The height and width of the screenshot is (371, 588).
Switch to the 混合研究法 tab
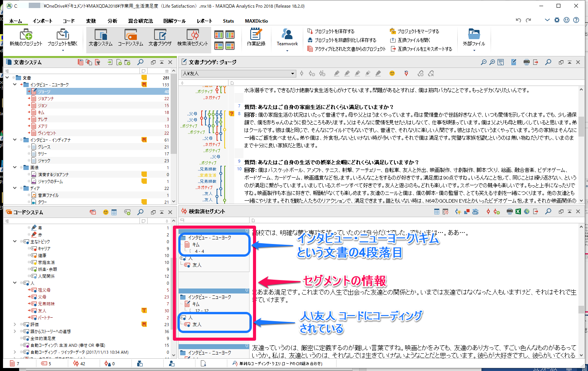coord(140,21)
